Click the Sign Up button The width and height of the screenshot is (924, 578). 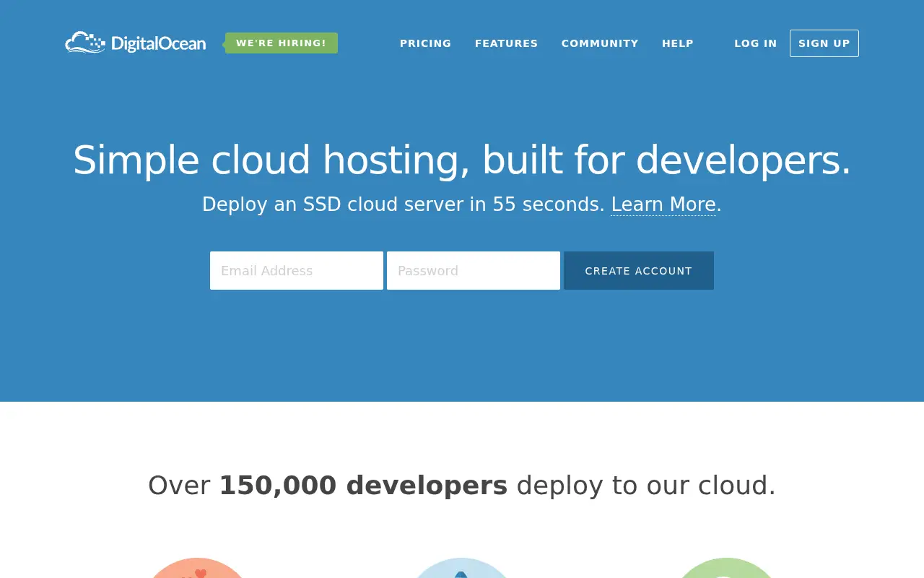[824, 43]
